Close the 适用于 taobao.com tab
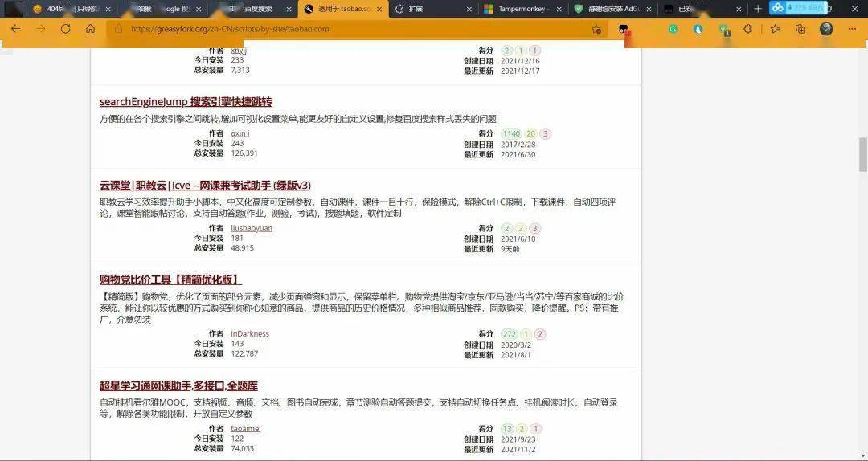 pos(379,9)
